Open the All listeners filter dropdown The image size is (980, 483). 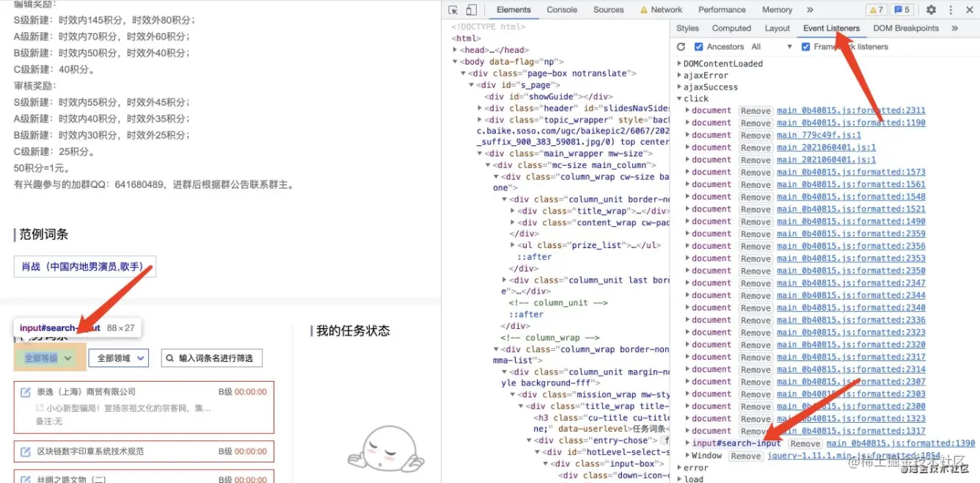[x=772, y=46]
